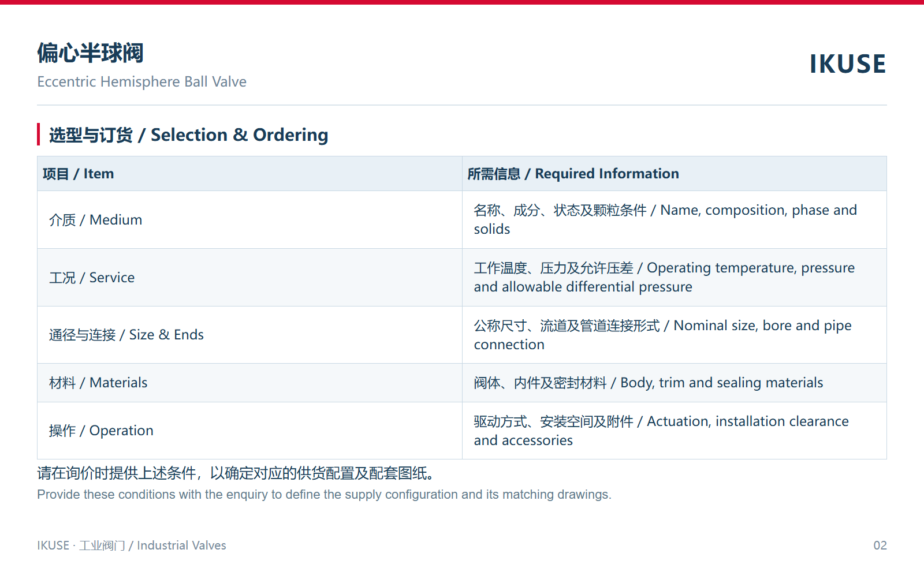The height and width of the screenshot is (568, 924).
Task: Click the 'Nominal size, bore and pipe connection' cell
Action: click(675, 335)
